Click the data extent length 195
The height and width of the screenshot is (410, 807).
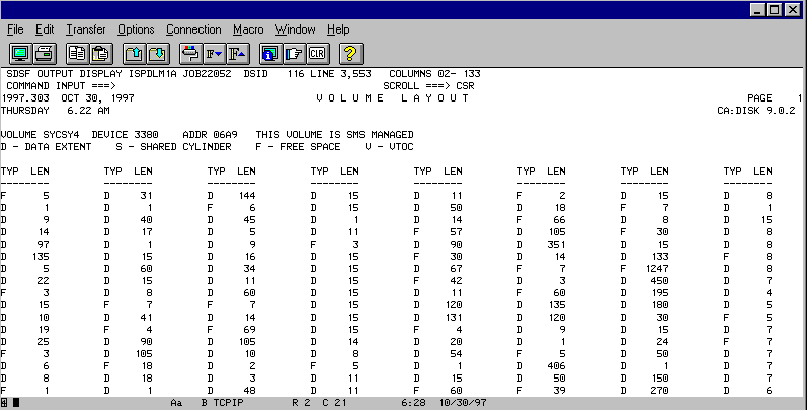(x=659, y=293)
